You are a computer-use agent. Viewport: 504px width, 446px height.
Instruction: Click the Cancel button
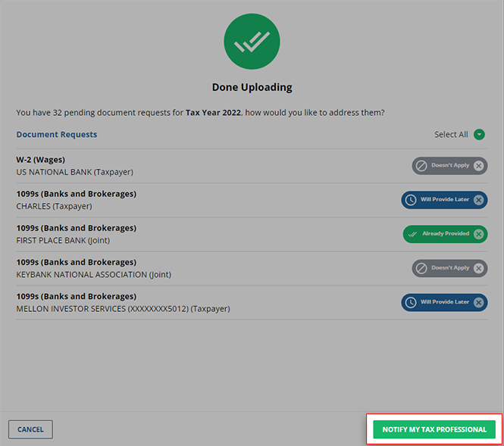click(x=30, y=429)
